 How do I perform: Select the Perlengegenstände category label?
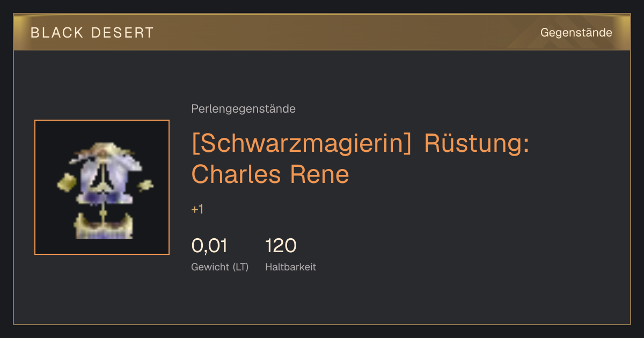point(243,109)
